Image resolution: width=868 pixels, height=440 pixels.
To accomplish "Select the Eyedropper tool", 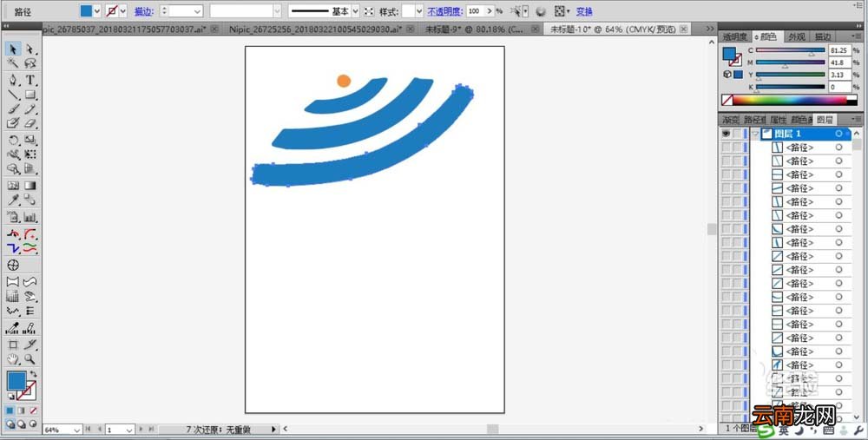I will pos(13,200).
